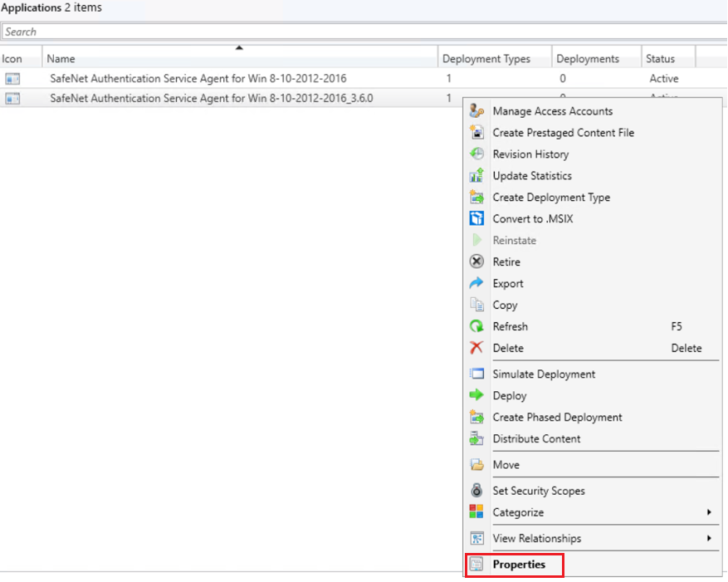
Task: Click the Retire circled-X icon
Action: [x=476, y=262]
